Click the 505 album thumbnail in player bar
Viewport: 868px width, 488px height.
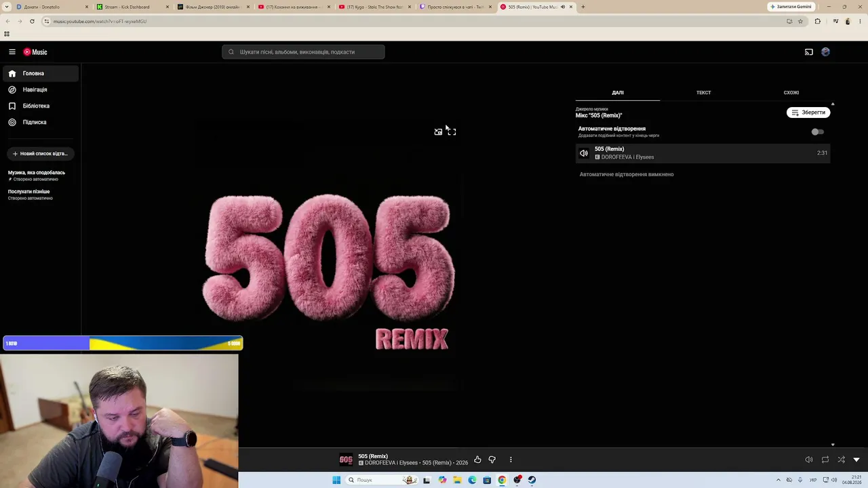(x=346, y=460)
